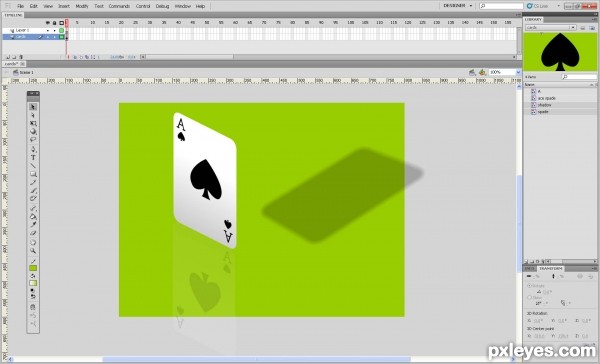Select the Line tool
This screenshot has height=364, width=600.
33,166
